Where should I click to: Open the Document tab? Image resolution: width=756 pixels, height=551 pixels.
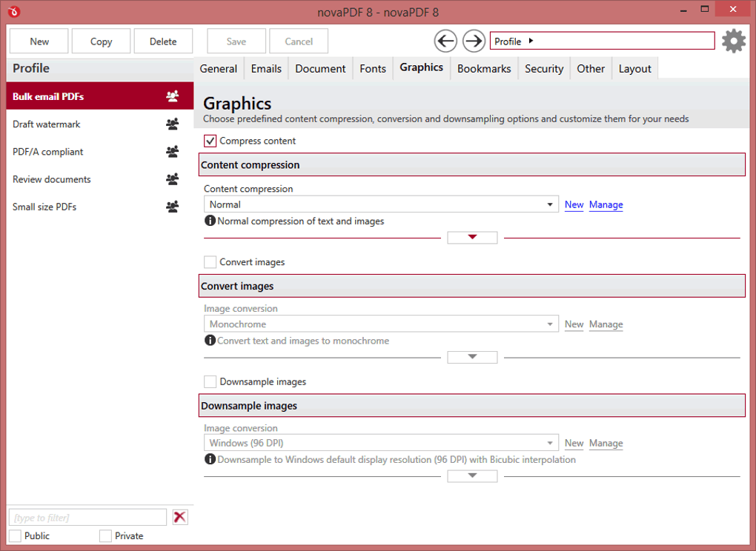click(321, 69)
